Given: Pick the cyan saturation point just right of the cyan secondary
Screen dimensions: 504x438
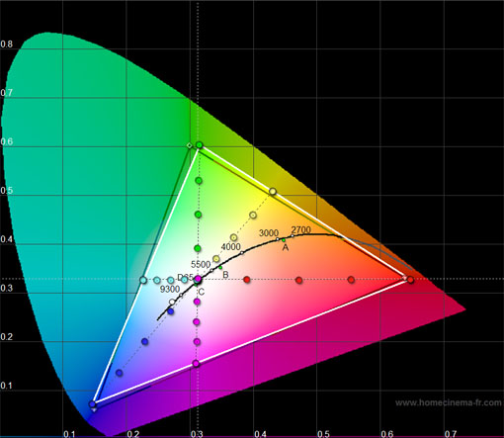Looking at the screenshot, I should [x=157, y=280].
